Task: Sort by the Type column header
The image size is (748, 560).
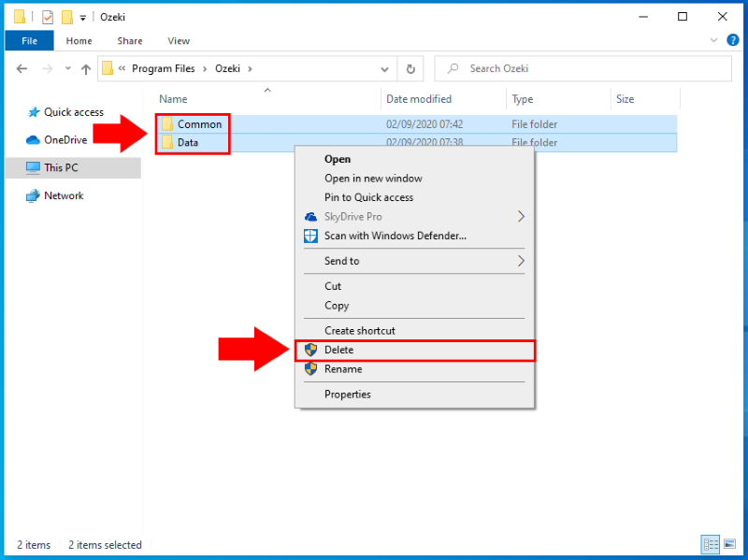Action: [x=523, y=99]
